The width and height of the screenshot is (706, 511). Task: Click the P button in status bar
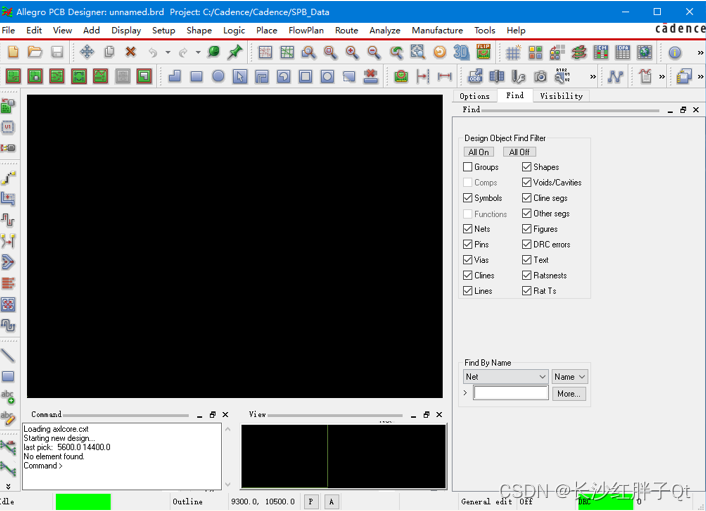[x=311, y=501]
